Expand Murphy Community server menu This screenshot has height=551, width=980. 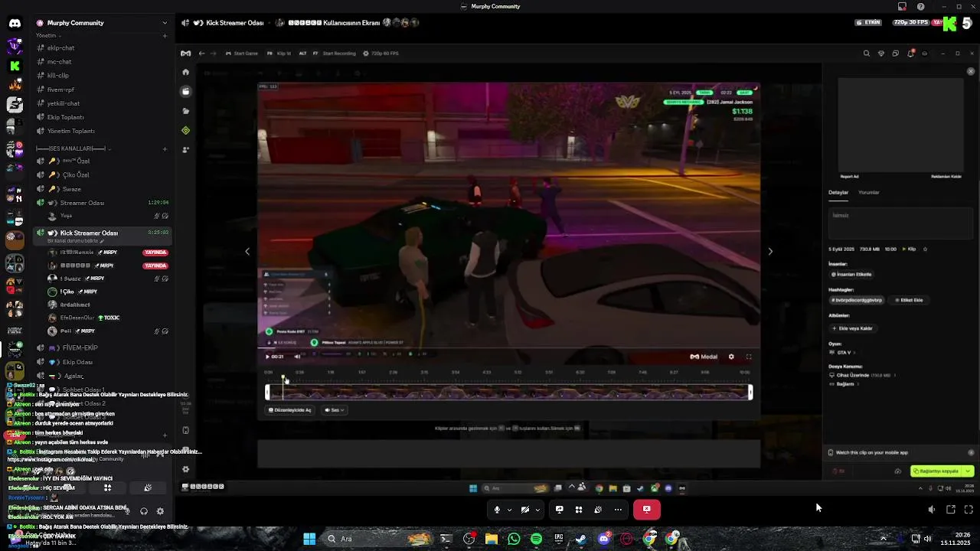pyautogui.click(x=165, y=23)
